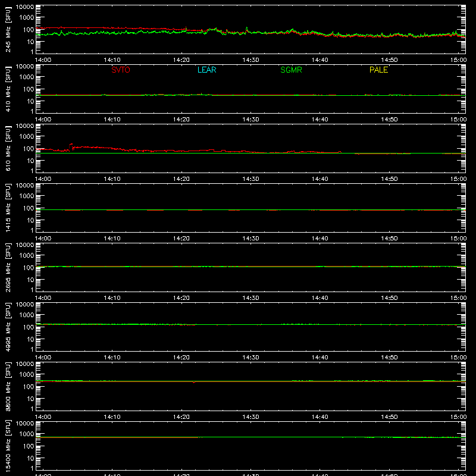The width and height of the screenshot is (476, 476).
Task: Click the green SGMR station label
Action: tap(291, 70)
